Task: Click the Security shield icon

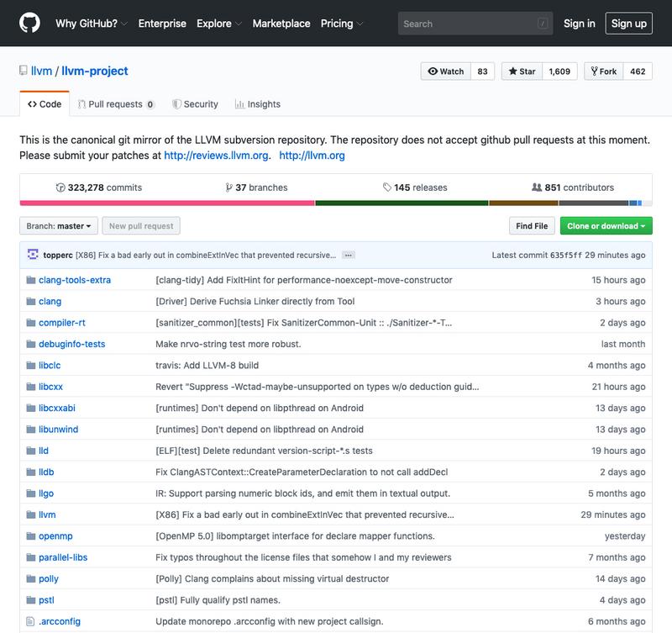Action: (176, 104)
